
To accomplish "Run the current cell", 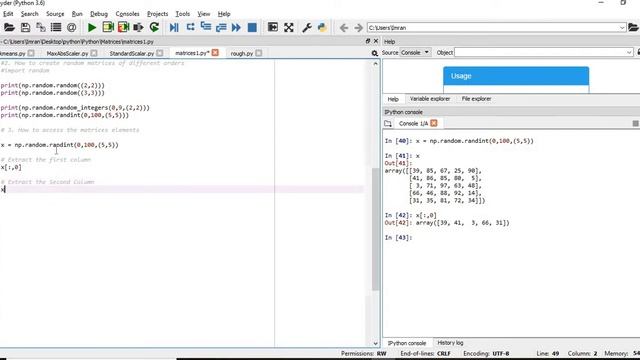I will click(108, 27).
